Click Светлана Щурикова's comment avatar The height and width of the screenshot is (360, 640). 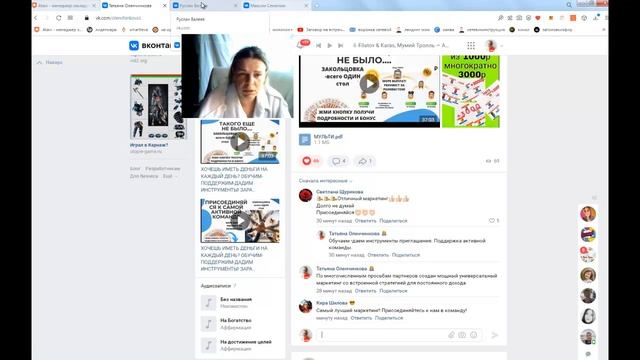point(305,196)
